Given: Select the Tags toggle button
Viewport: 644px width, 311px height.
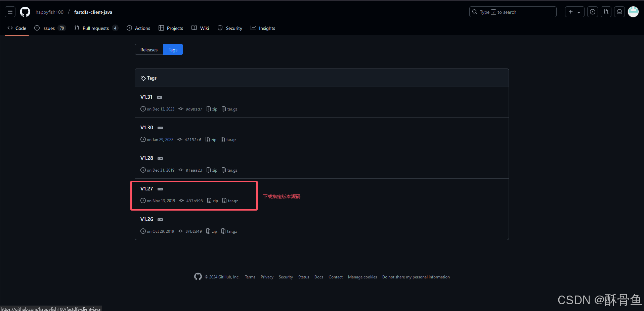Looking at the screenshot, I should point(173,50).
